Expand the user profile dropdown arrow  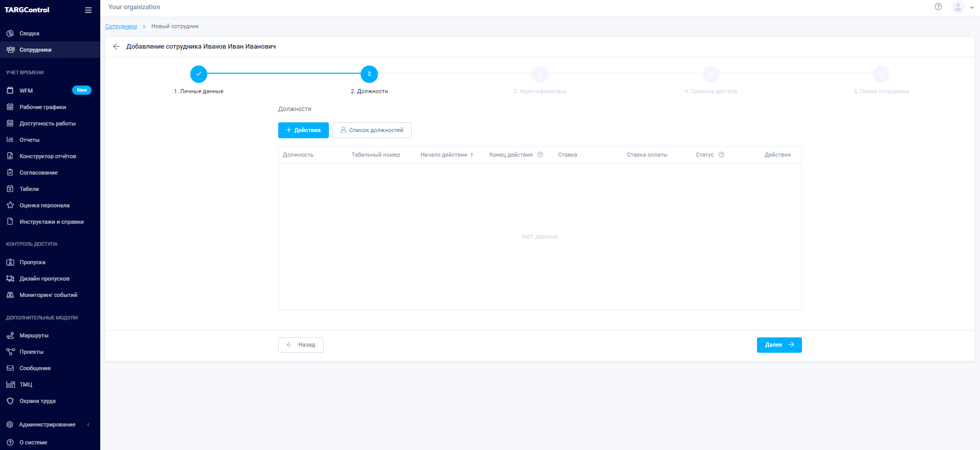click(972, 8)
